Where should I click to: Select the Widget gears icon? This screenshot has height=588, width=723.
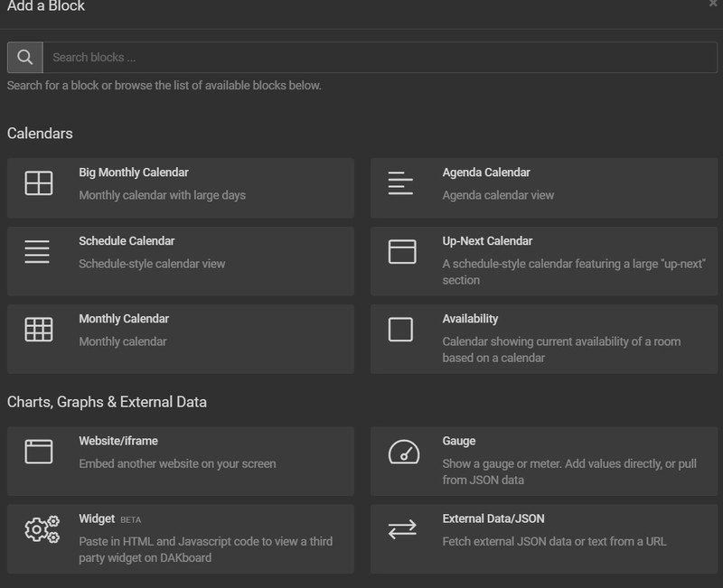(x=42, y=529)
